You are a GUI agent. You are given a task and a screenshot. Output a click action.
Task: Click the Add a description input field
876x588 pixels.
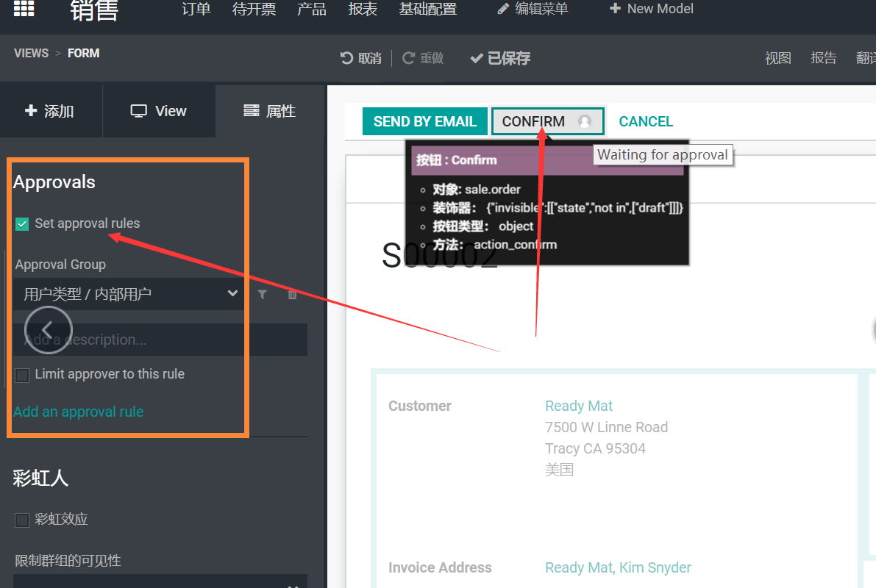point(160,340)
